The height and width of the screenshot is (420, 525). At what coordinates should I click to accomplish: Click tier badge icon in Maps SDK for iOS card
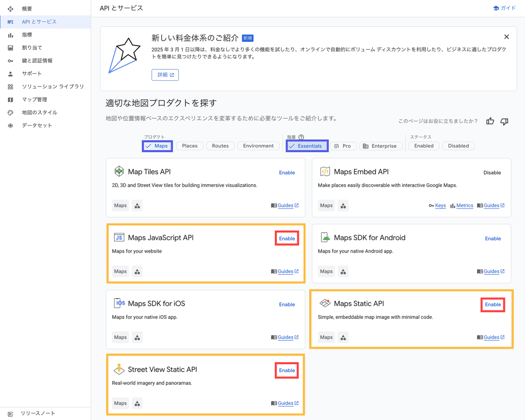(137, 337)
